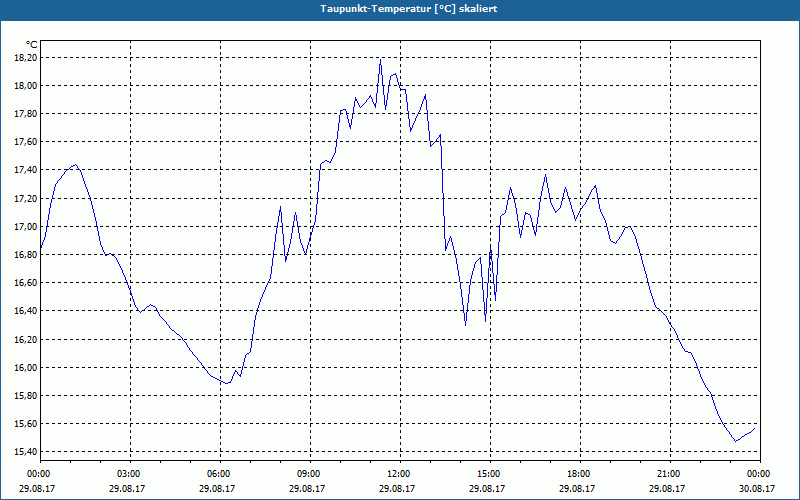Click the y-axis label '15,40'
Image resolution: width=800 pixels, height=500 pixels.
[25, 452]
